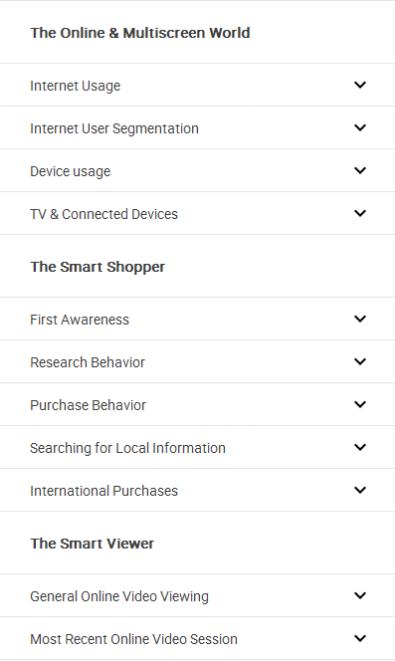Open International Purchases chevron arrow
Screen dimensions: 395x661
(360, 490)
